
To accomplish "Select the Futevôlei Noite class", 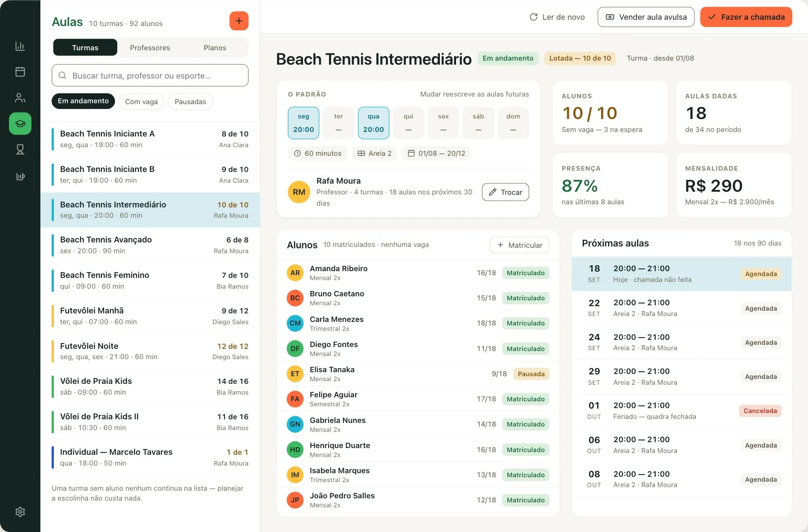I will click(x=150, y=352).
